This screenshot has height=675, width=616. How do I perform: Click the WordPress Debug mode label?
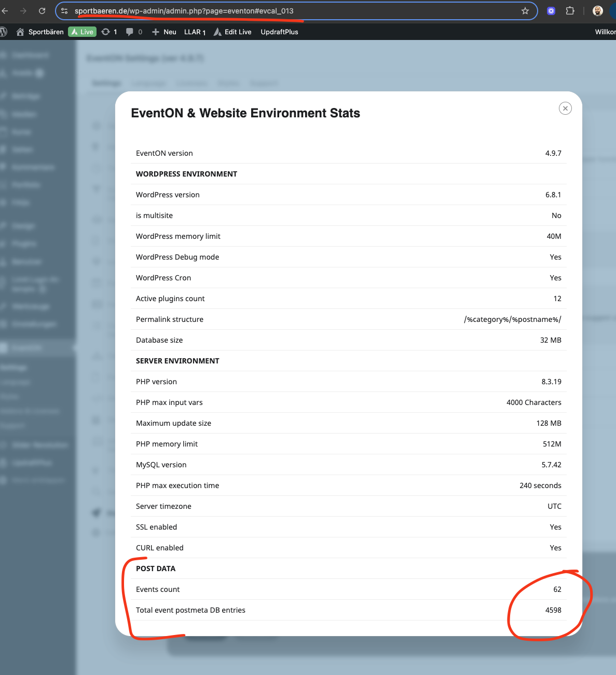tap(177, 257)
